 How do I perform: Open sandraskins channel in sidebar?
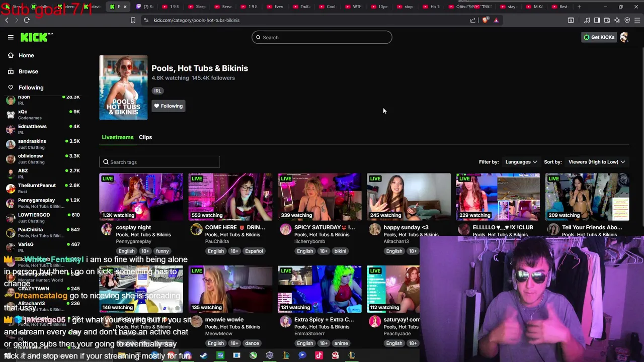(43, 144)
